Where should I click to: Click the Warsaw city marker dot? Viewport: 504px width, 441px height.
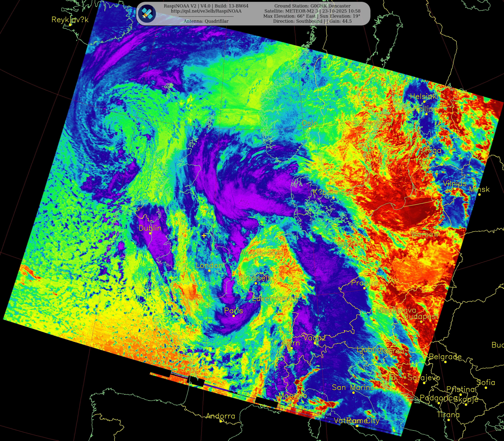point(424,239)
